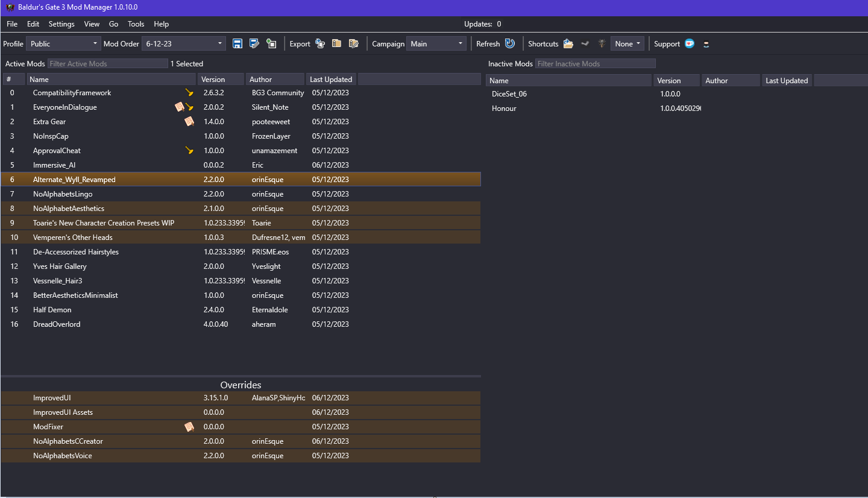Click the donation icon right of Ko-fi
The width and height of the screenshot is (868, 498).
click(706, 43)
